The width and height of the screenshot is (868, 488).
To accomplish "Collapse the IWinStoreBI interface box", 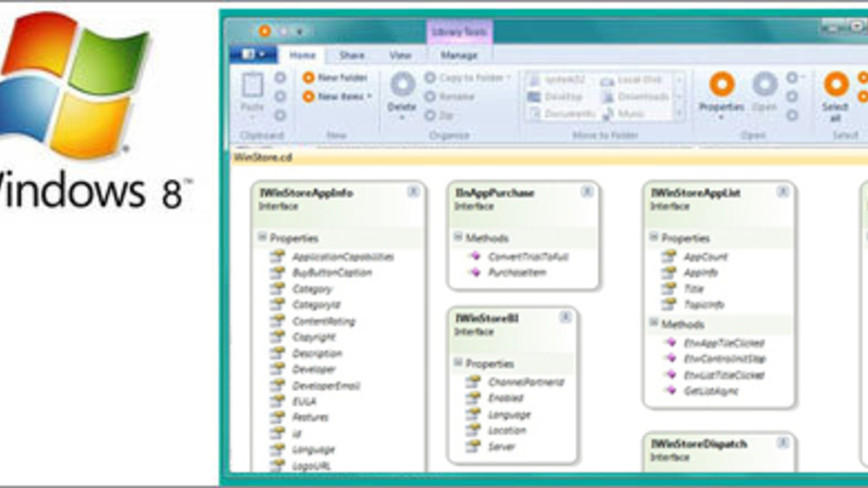I will (x=565, y=317).
